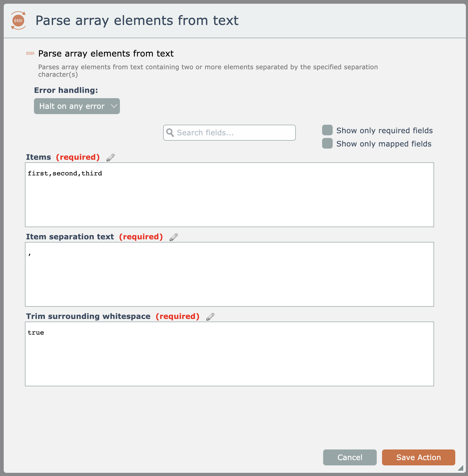Click the orange binary conversion icon in header
The height and width of the screenshot is (476, 468).
pos(18,20)
